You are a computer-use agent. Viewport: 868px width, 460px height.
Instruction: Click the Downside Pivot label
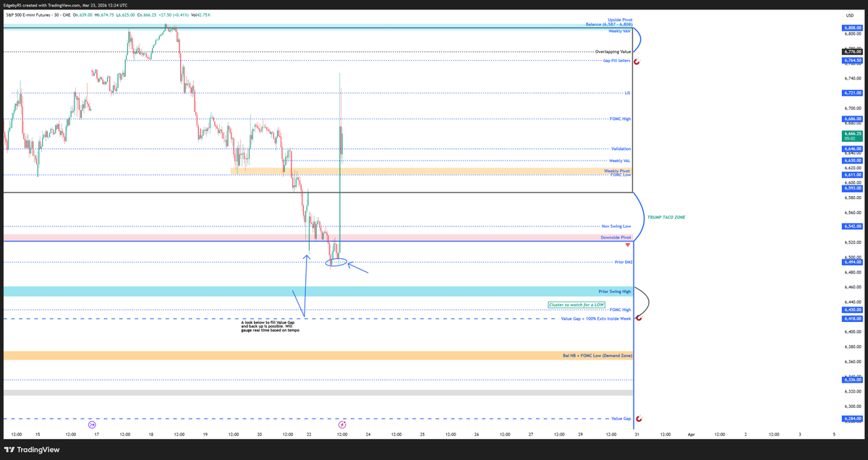pos(616,237)
